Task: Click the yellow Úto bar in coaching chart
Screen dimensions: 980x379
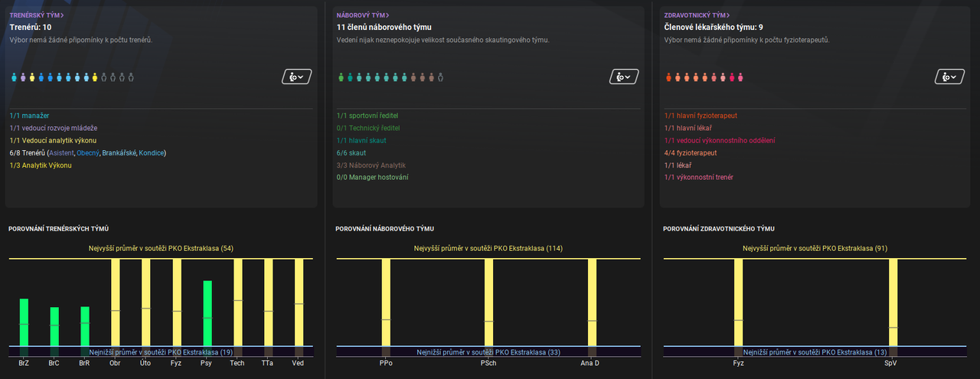Action: point(146,307)
